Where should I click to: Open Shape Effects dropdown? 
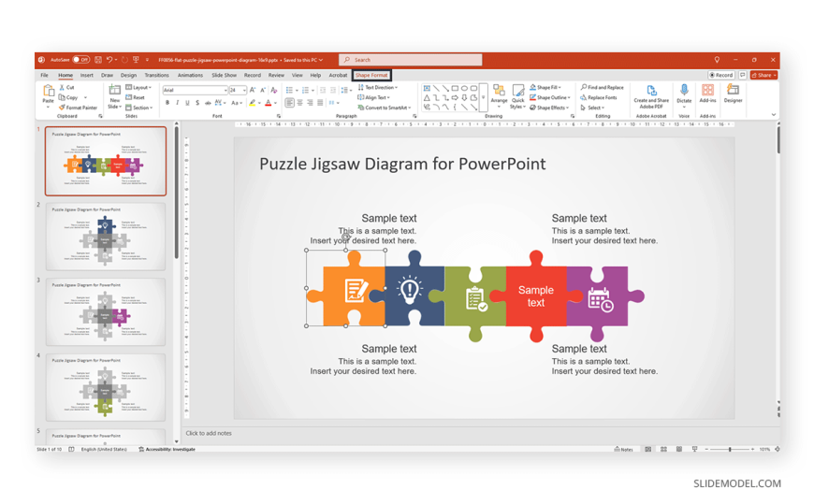click(549, 108)
